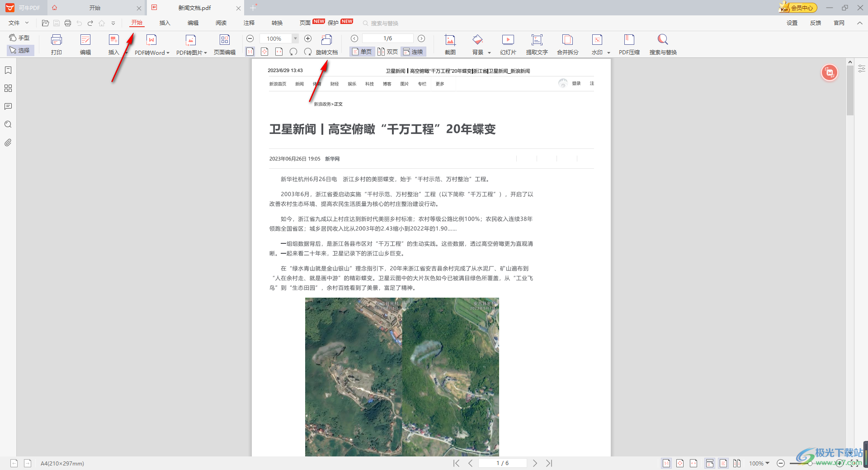Click the Print (打印) toolbar icon

(57, 45)
